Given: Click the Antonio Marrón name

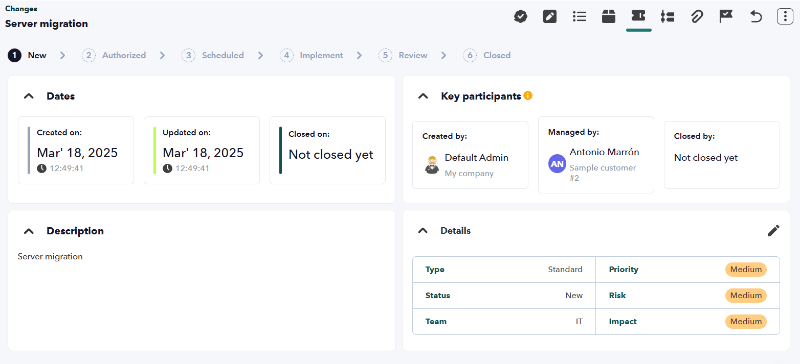Looking at the screenshot, I should (x=604, y=152).
